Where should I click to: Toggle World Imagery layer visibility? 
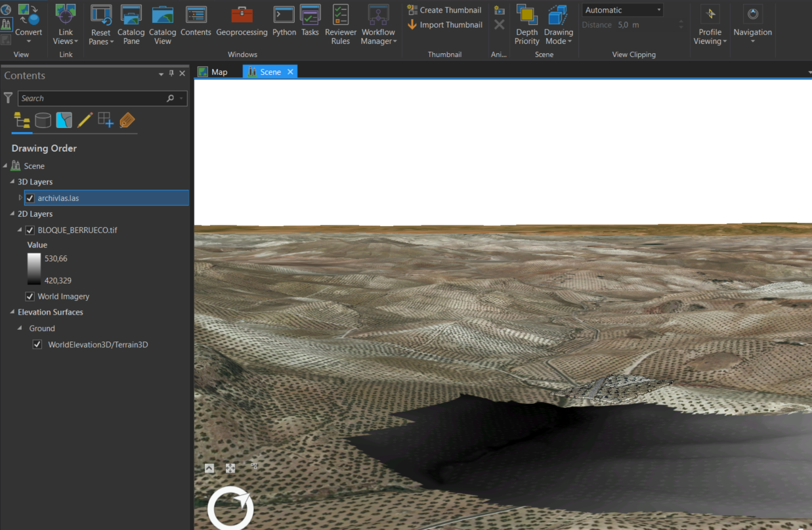coord(30,297)
